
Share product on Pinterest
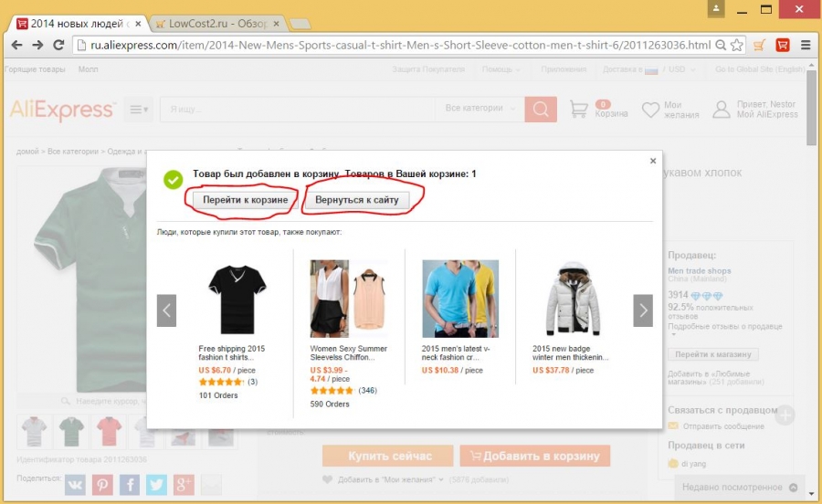point(102,485)
